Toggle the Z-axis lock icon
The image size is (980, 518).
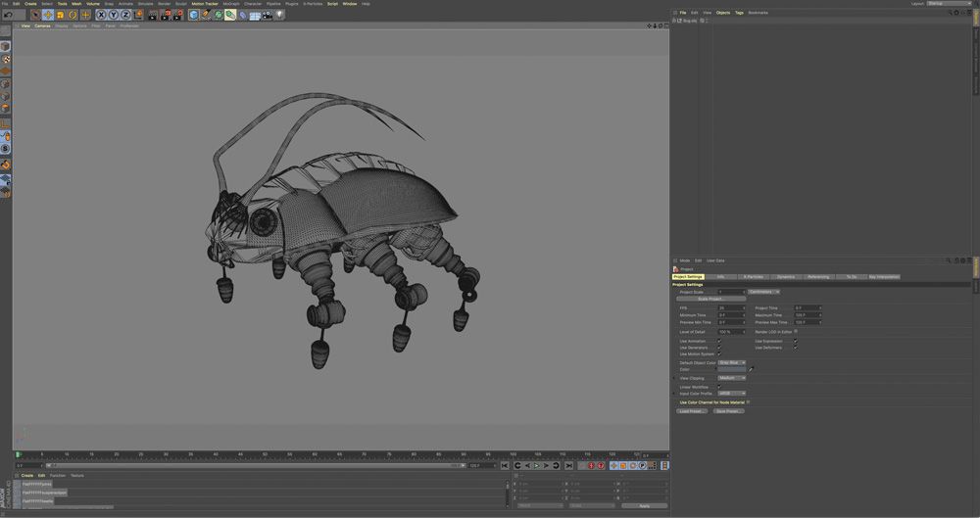click(125, 15)
